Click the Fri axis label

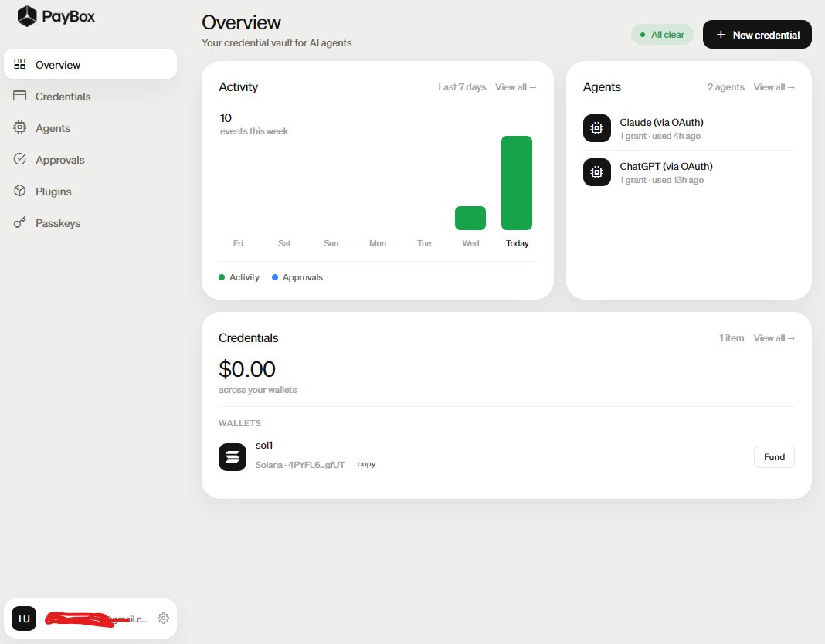tap(238, 243)
